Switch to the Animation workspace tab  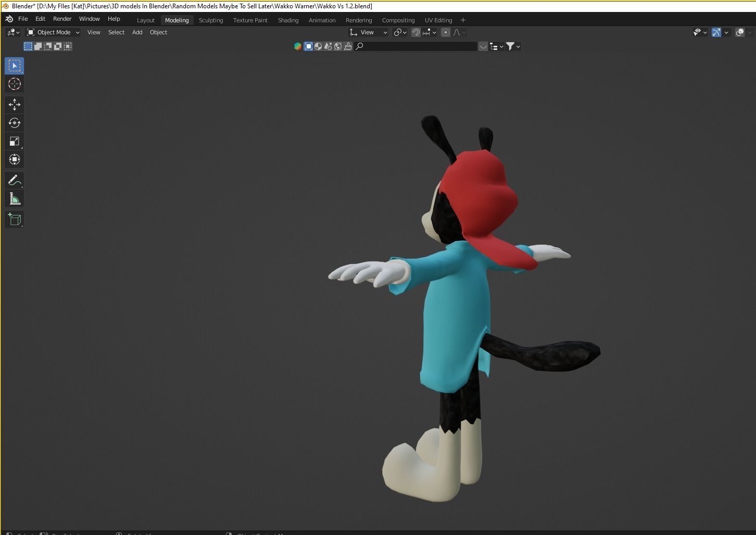click(322, 20)
